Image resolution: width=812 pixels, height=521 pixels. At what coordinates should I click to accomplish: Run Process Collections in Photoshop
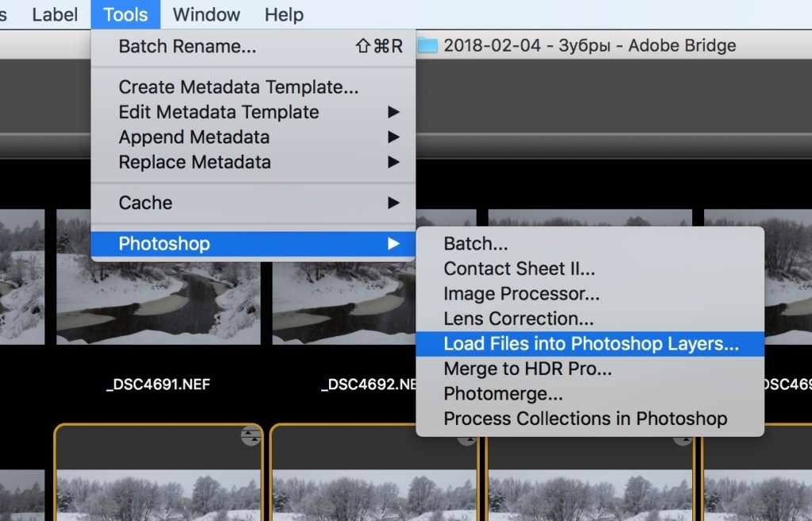[585, 419]
